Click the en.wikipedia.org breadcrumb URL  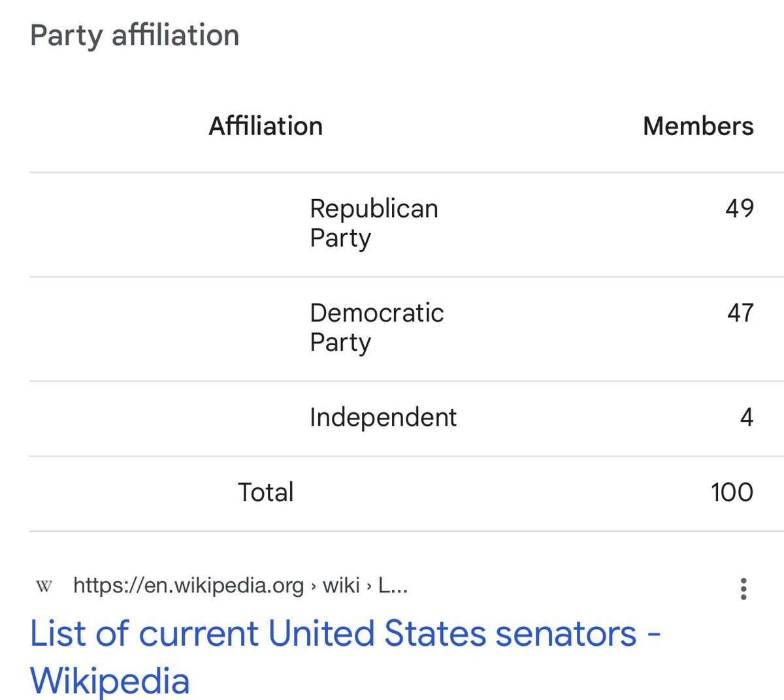pos(188,585)
